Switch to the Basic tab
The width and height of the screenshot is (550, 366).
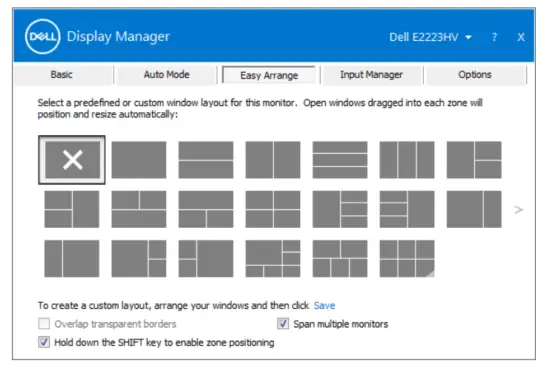(62, 75)
